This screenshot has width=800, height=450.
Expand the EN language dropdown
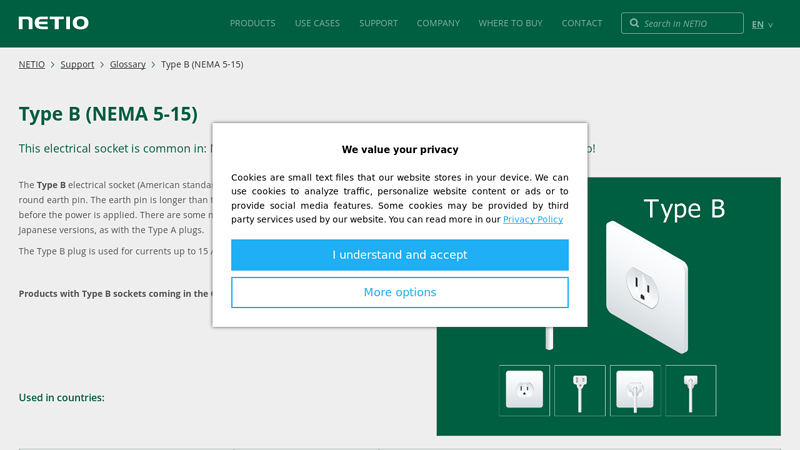coord(762,24)
